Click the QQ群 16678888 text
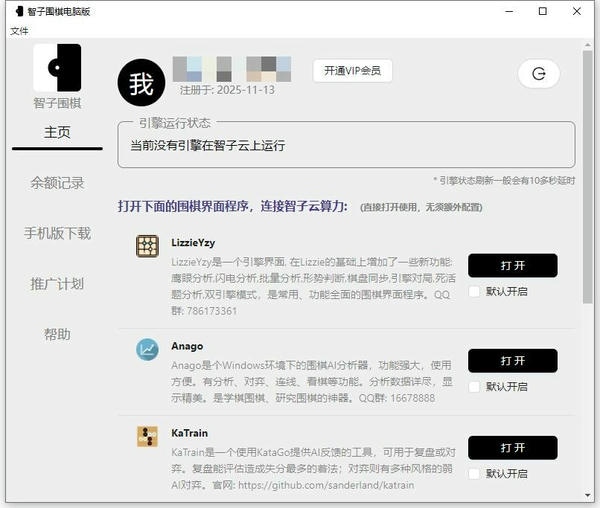Image resolution: width=600 pixels, height=508 pixels. [x=397, y=398]
